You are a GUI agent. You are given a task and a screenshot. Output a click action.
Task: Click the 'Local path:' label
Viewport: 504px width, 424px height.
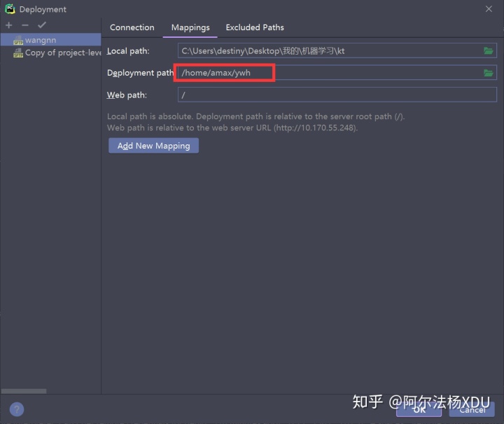coord(128,51)
